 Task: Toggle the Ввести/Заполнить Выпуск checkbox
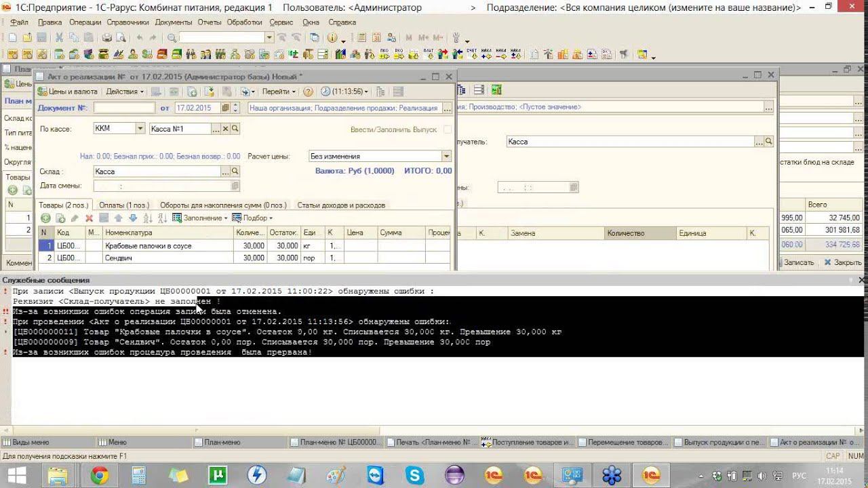(447, 129)
